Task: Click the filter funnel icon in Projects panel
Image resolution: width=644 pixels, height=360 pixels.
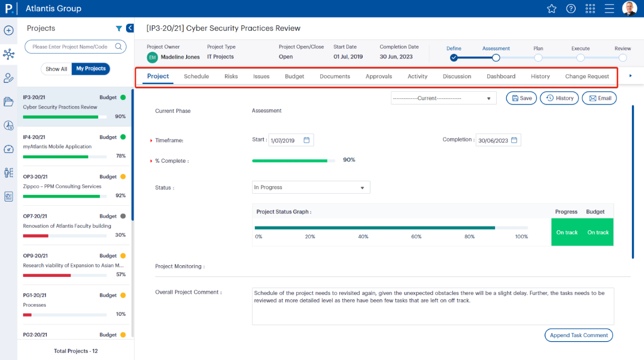Action: pos(119,29)
